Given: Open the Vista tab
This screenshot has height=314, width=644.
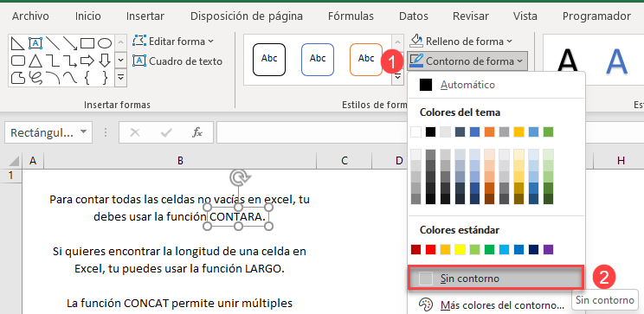Looking at the screenshot, I should point(525,16).
